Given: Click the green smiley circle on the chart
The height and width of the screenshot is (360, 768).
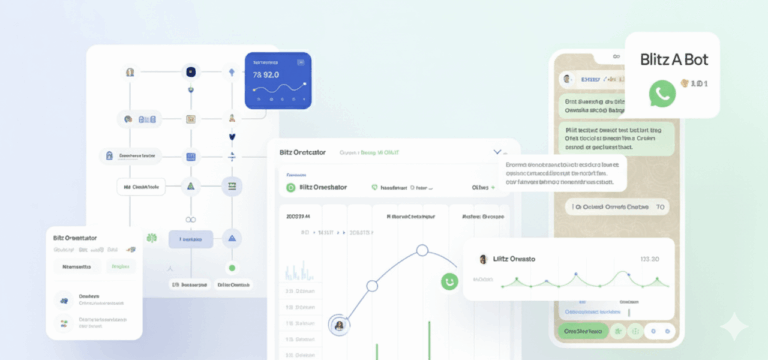Looking at the screenshot, I should (x=449, y=281).
